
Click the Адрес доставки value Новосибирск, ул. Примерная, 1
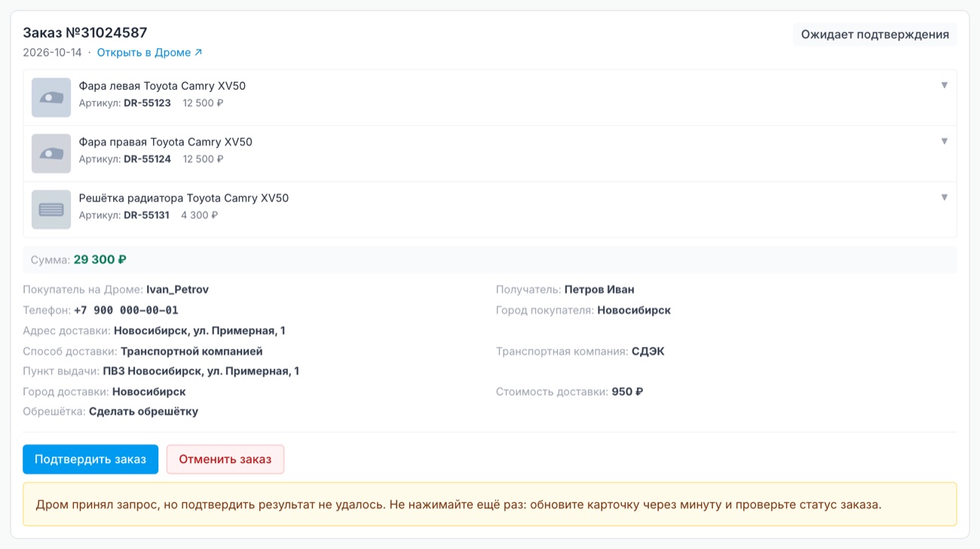click(199, 330)
